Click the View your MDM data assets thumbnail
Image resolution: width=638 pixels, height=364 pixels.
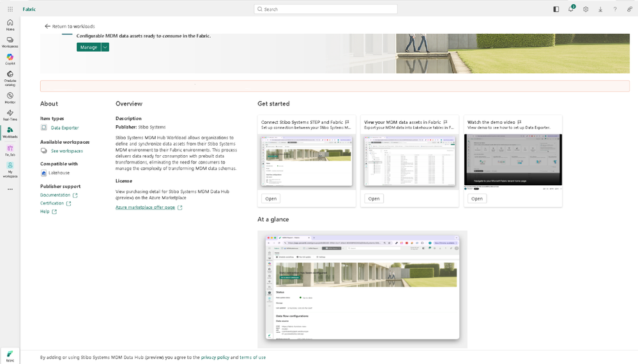410,161
